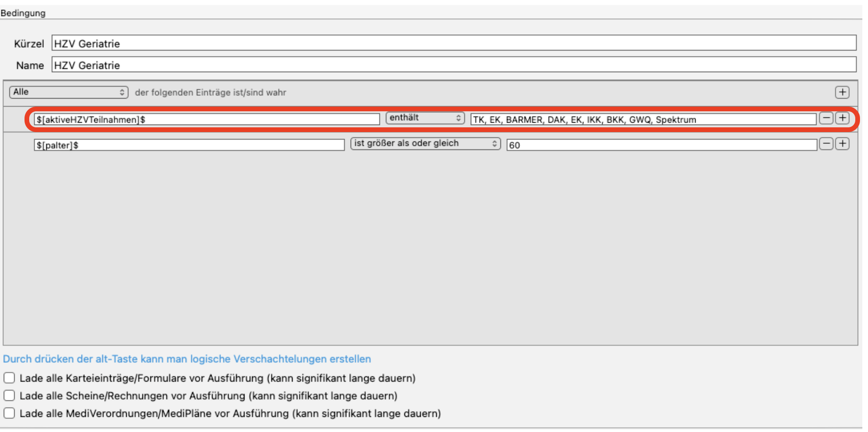Click the $[palter]$ field
The width and height of the screenshot is (868, 432).
point(189,145)
